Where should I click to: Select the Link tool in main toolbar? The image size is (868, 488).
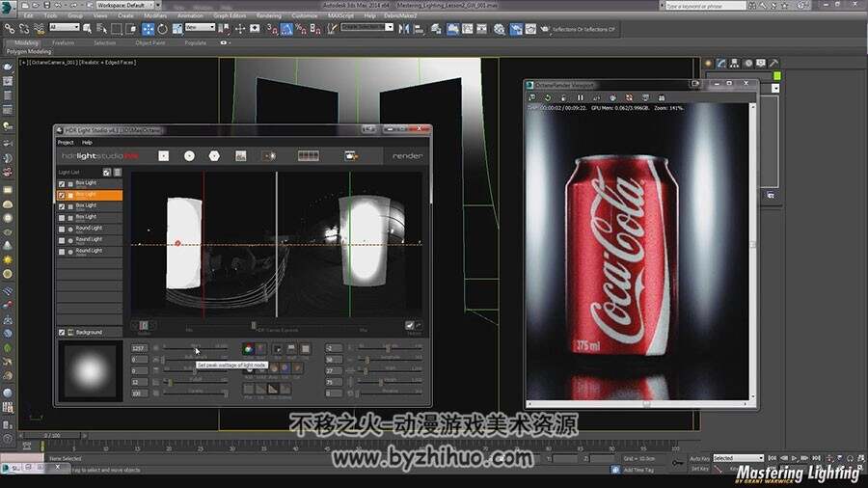[x=10, y=28]
